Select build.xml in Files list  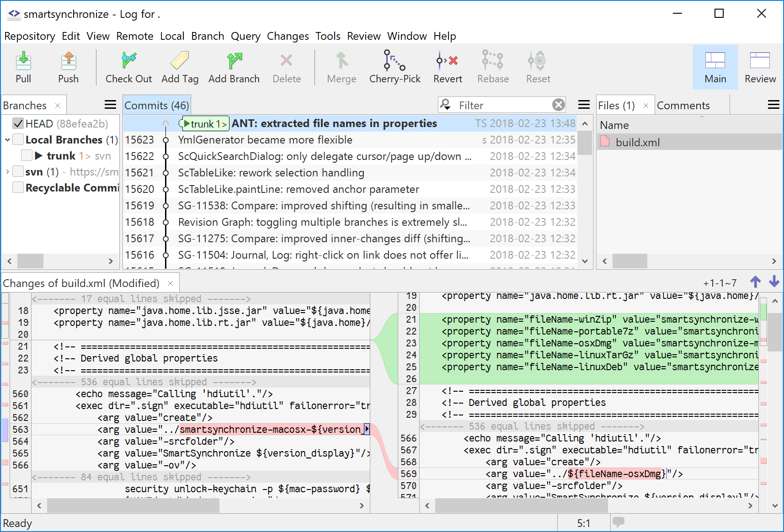point(689,142)
